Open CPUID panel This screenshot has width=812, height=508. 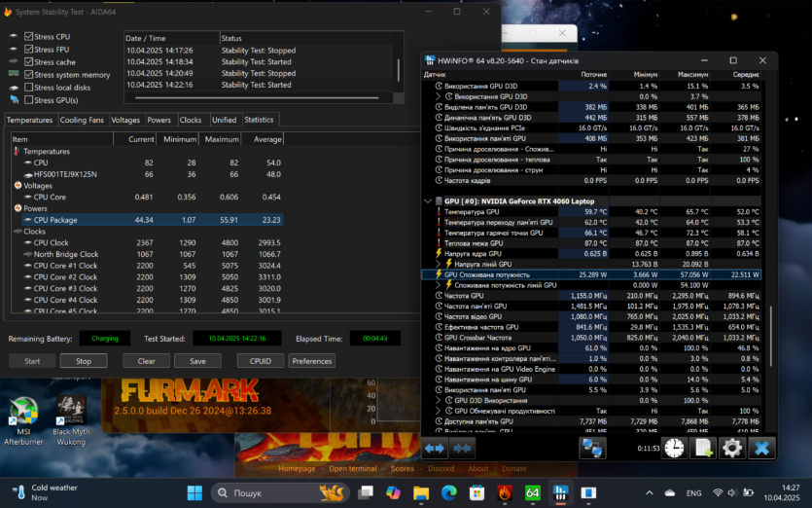pos(260,361)
